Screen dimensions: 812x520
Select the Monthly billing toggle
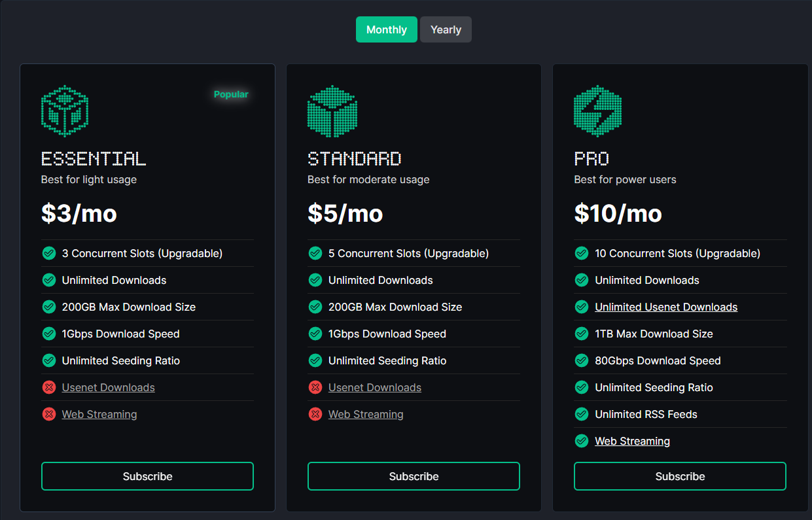tap(387, 29)
